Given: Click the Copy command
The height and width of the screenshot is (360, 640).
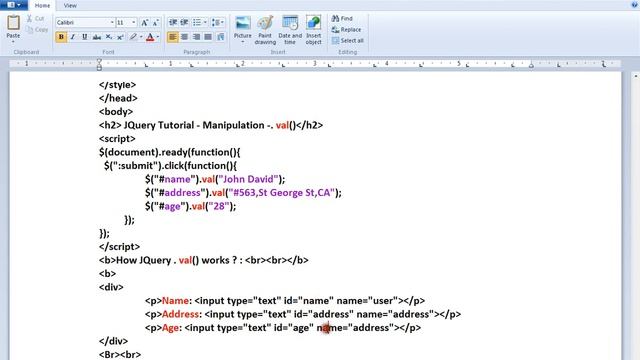Looking at the screenshot, I should 37,29.
